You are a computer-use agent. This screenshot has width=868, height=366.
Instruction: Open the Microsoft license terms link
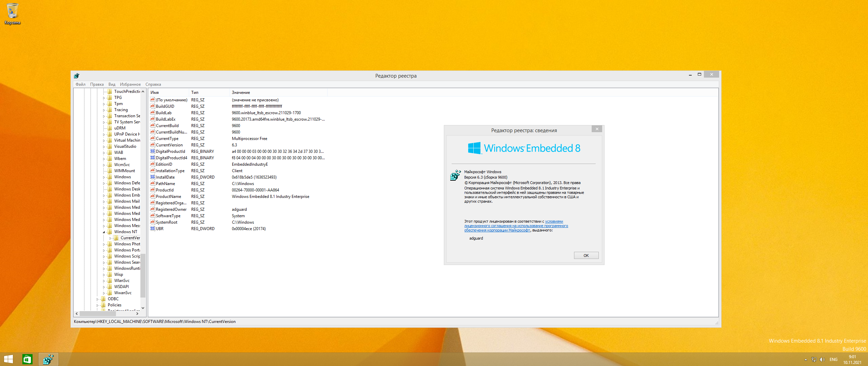click(x=516, y=226)
